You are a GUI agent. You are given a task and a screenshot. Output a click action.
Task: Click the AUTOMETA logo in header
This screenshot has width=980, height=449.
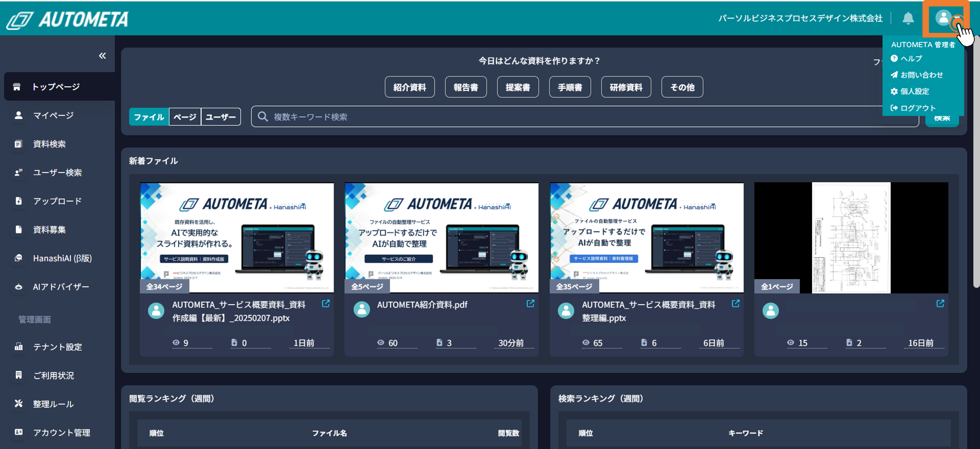pyautogui.click(x=67, y=19)
